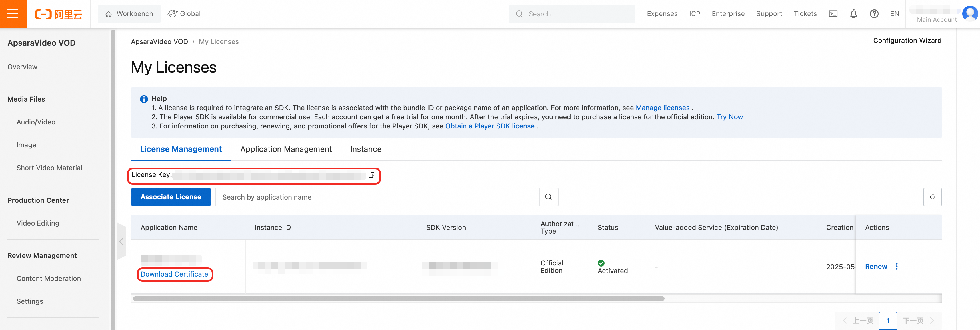Click the Renew action link
Image resolution: width=980 pixels, height=330 pixels.
[x=876, y=267]
